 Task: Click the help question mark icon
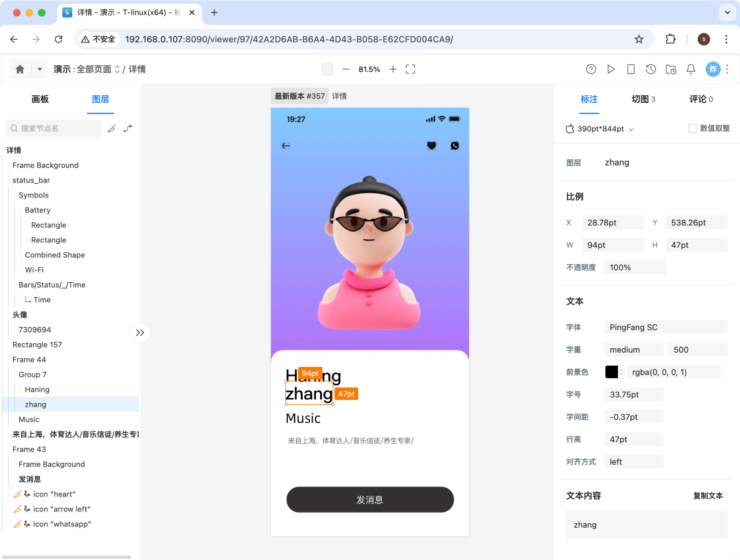(x=591, y=69)
